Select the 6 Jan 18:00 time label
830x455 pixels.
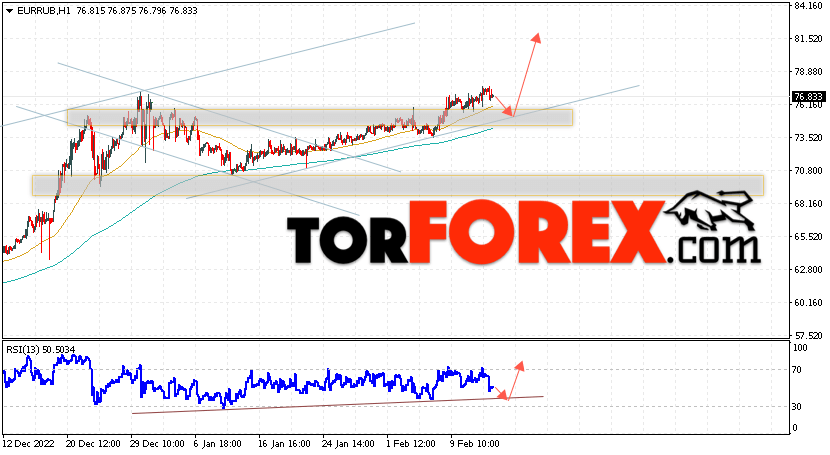click(x=218, y=443)
